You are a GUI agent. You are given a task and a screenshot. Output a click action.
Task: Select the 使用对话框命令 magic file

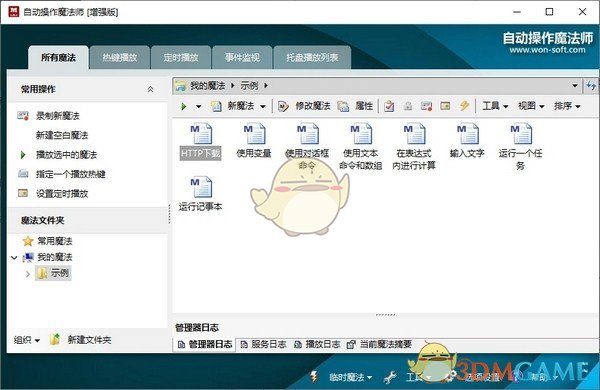click(x=307, y=147)
